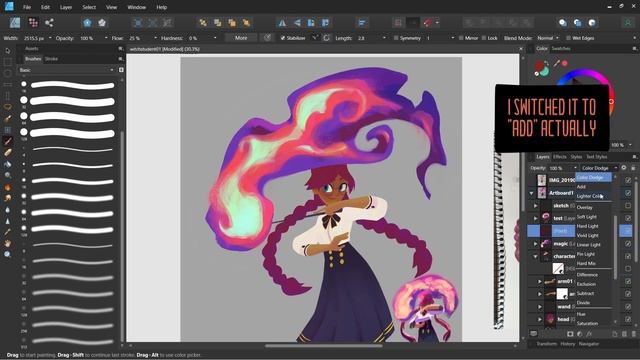Collapse the Artboard1 layer group
Image resolution: width=640 pixels, height=360 pixels.
tap(531, 193)
